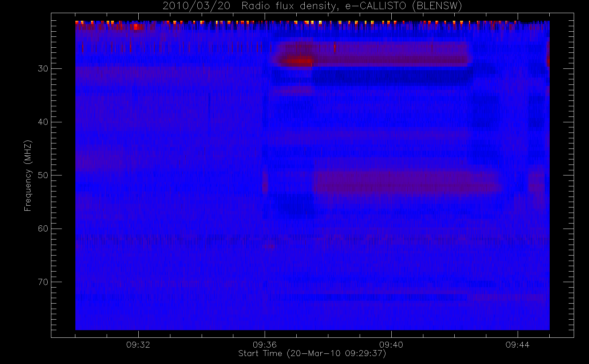Image resolution: width=589 pixels, height=364 pixels.
Task: Click the "70" frequency tick label
Action: tap(43, 282)
